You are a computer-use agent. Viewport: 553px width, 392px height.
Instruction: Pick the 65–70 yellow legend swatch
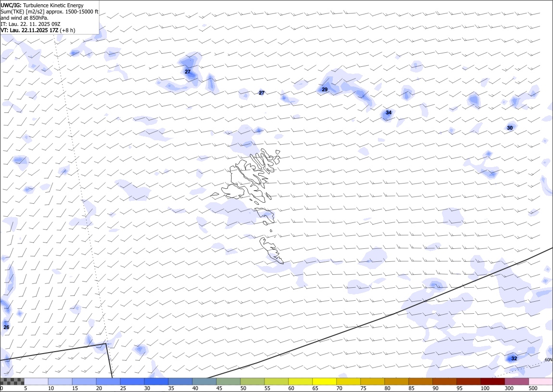(x=324, y=381)
